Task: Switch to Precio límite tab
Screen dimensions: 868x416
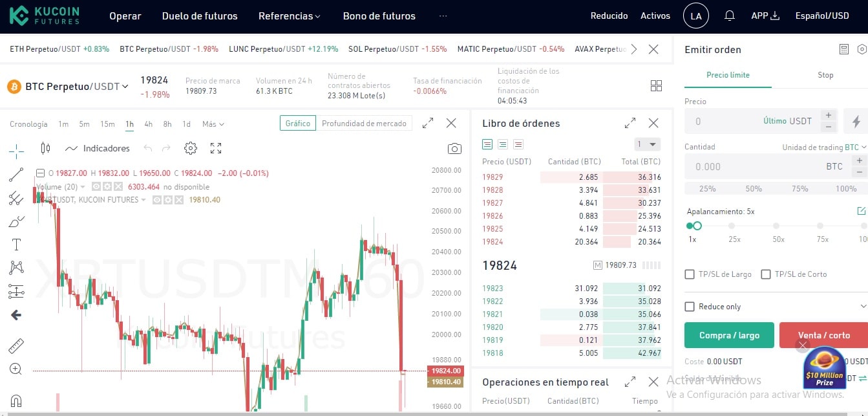Action: (x=728, y=75)
